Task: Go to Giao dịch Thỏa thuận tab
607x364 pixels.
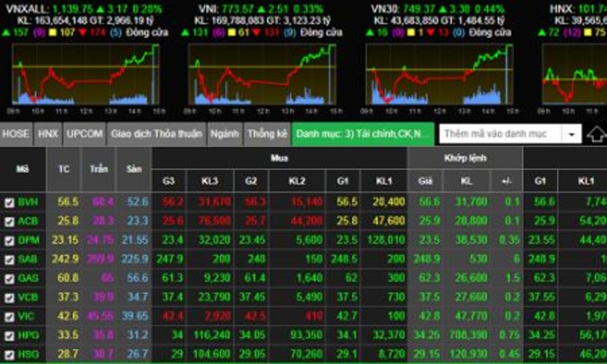Action: [156, 134]
